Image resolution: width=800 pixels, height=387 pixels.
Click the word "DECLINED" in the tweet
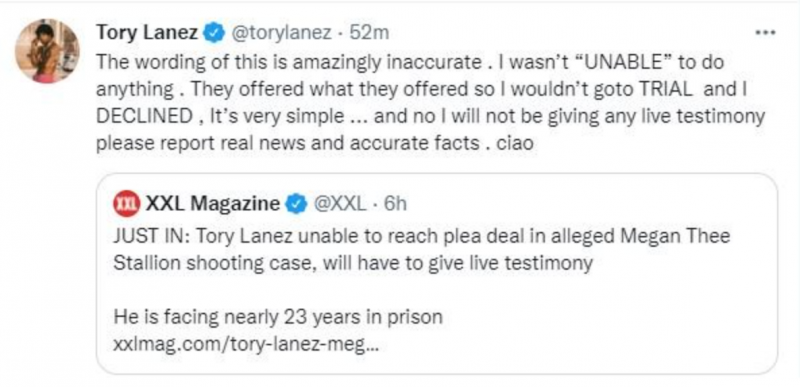tap(144, 117)
